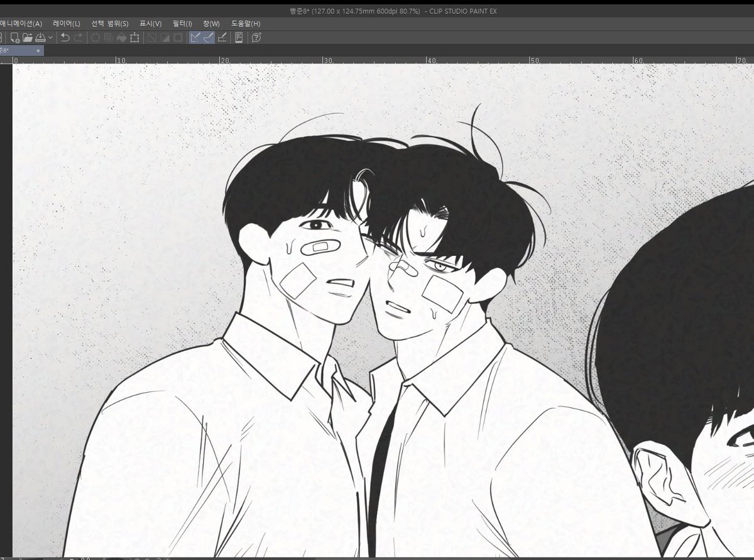Open Clip Studio companion device icon
Image resolution: width=754 pixels, height=560 pixels.
[238, 38]
